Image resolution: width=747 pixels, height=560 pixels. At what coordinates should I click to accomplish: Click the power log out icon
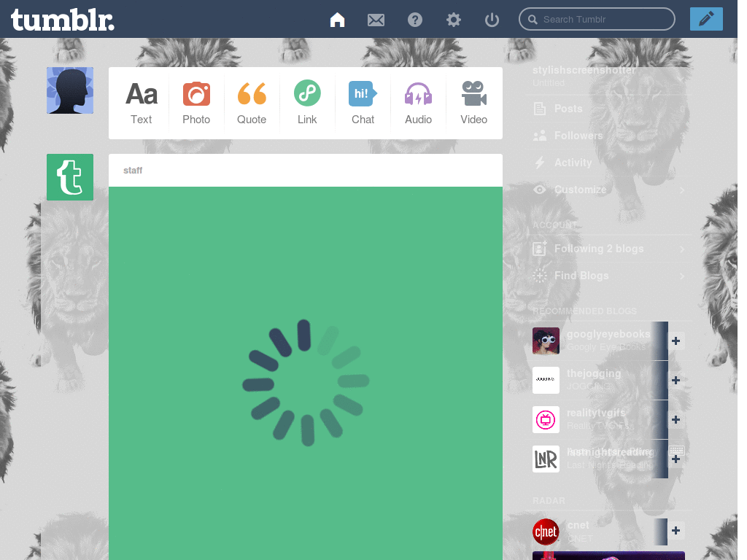(492, 20)
